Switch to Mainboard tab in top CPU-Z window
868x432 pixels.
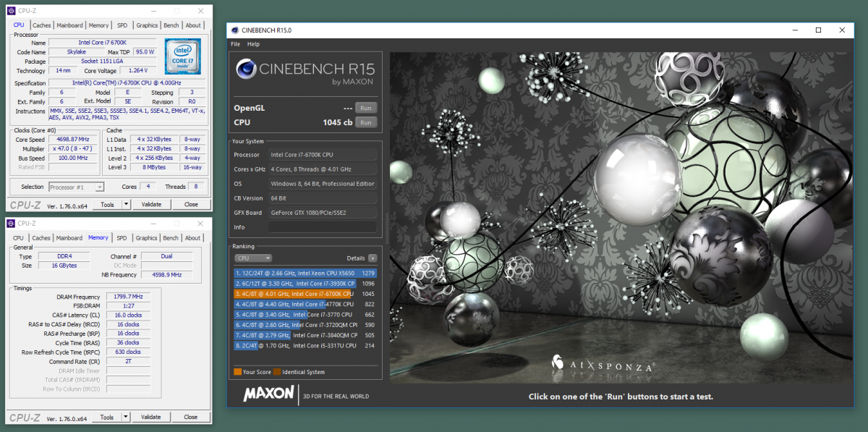pos(69,25)
